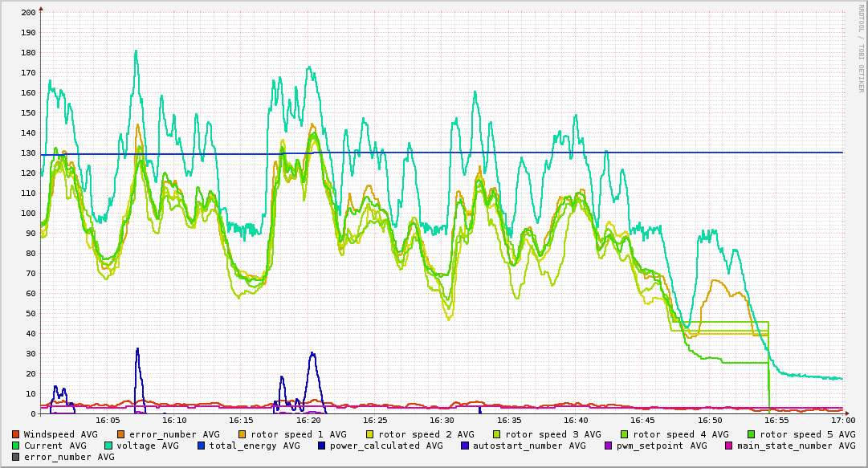This screenshot has width=868, height=468.
Task: Select the autostart_number AVG legend label
Action: (x=529, y=446)
